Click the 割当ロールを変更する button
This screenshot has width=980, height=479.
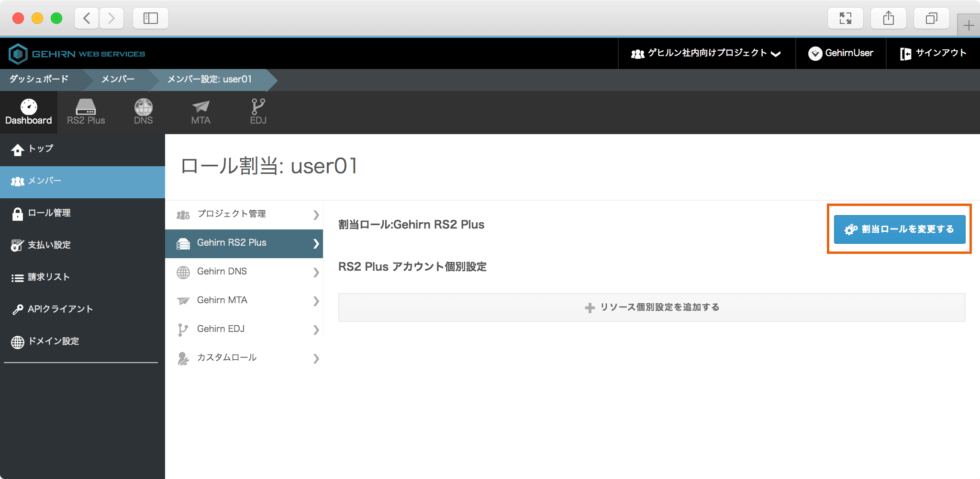point(899,229)
